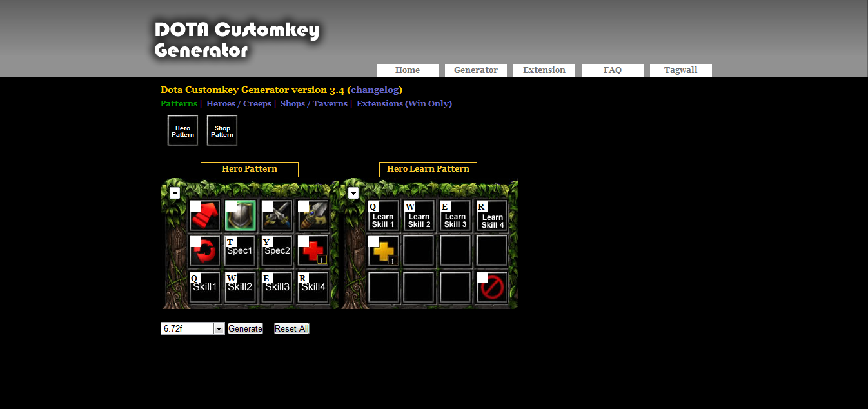The height and width of the screenshot is (409, 868).
Task: Switch to Shops / Taverns section
Action: click(x=313, y=103)
